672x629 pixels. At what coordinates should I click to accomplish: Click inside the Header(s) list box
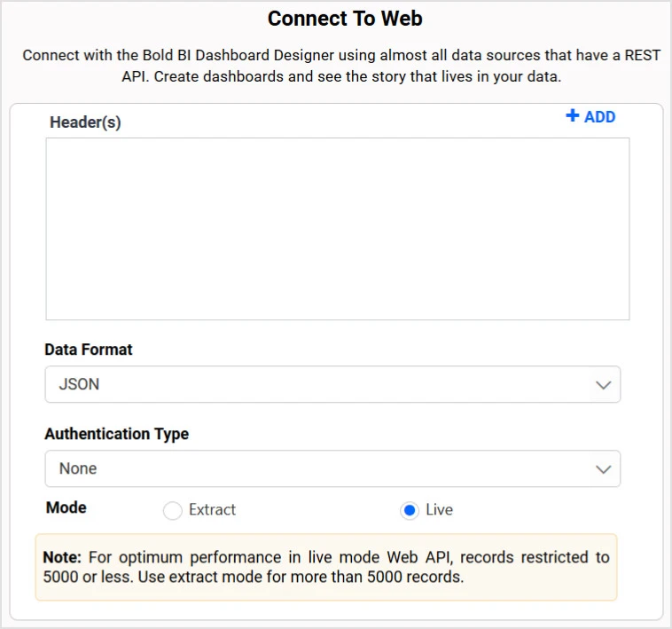click(x=337, y=228)
